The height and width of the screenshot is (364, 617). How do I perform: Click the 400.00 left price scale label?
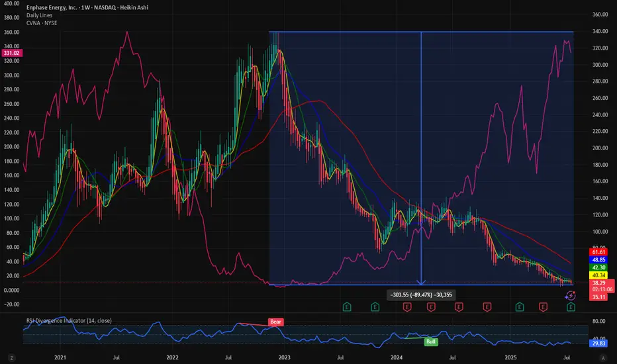[x=11, y=3]
